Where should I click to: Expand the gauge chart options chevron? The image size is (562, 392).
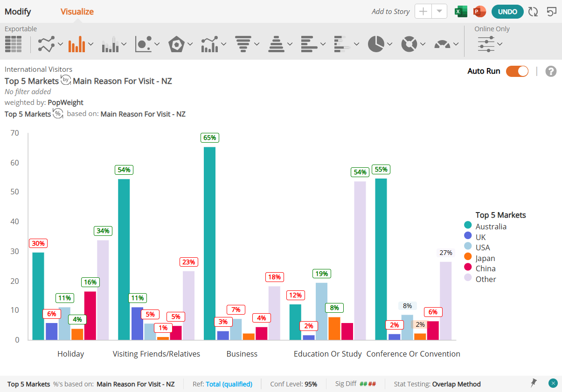pyautogui.click(x=456, y=44)
